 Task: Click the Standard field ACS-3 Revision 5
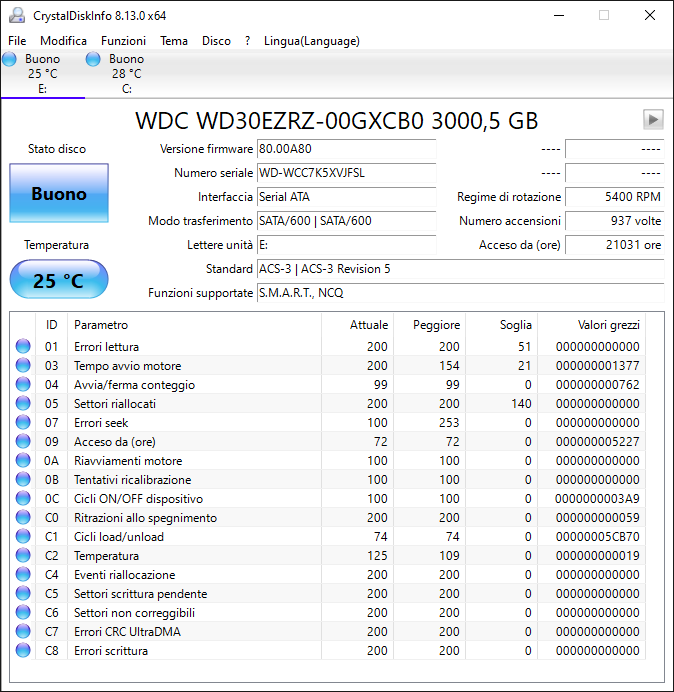pos(460,269)
